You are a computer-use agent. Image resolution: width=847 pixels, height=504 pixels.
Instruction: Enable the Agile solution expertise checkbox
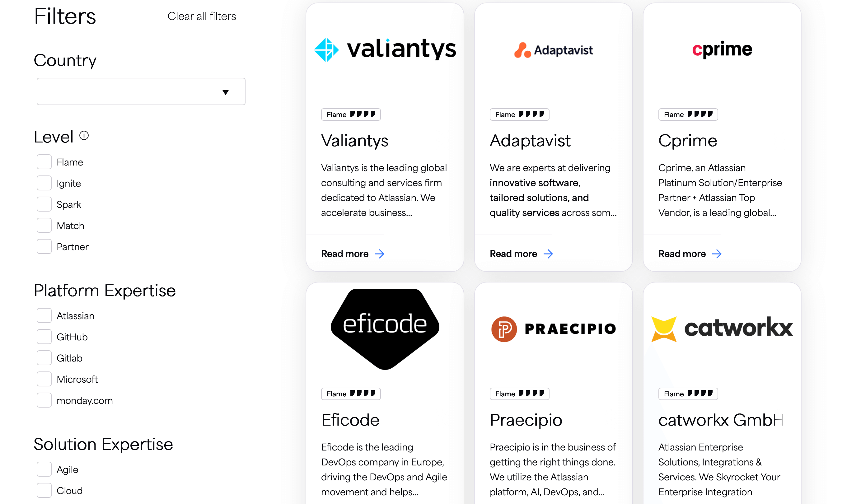click(44, 469)
